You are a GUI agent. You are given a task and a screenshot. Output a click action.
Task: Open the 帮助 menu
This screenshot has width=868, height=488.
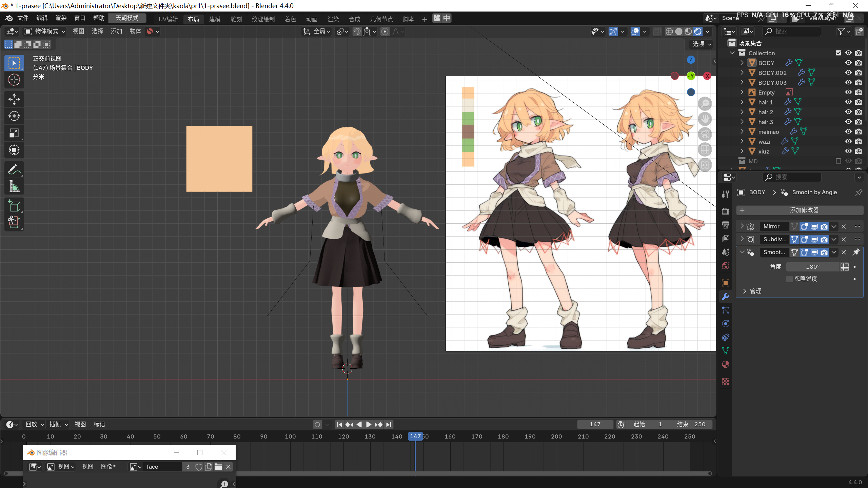[99, 18]
